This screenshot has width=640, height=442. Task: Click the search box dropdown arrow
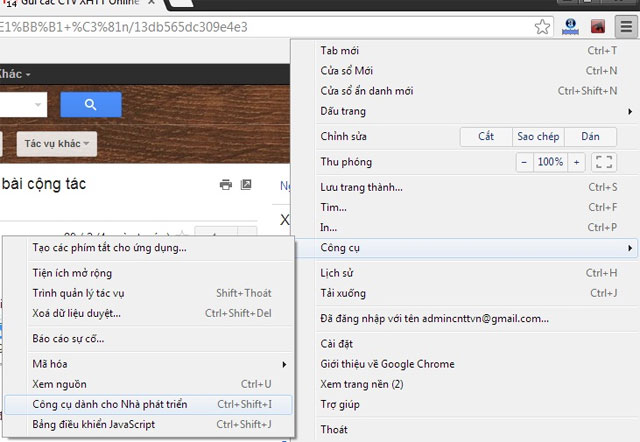coord(38,104)
